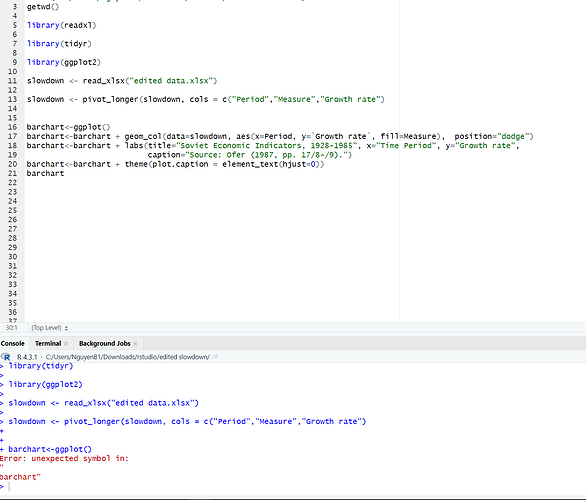Click the console's pivot_longer command
This screenshot has height=500, width=586.
pyautogui.click(x=187, y=422)
